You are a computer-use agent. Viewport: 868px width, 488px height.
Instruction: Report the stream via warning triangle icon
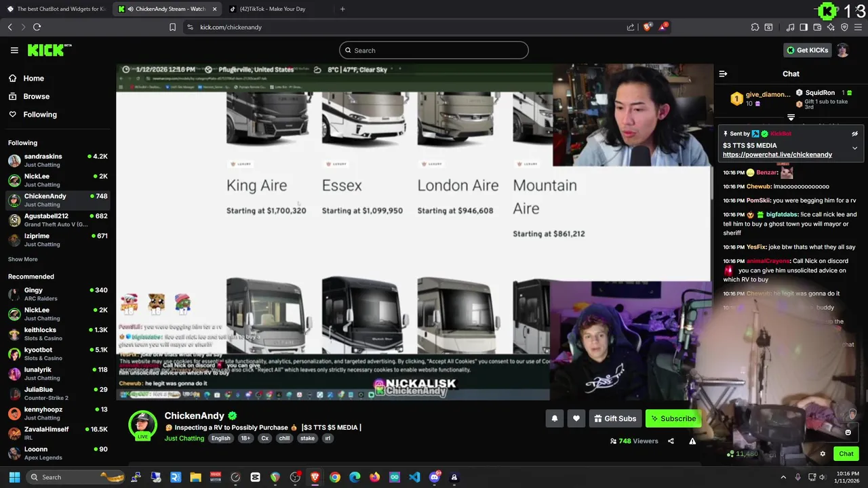point(692,441)
